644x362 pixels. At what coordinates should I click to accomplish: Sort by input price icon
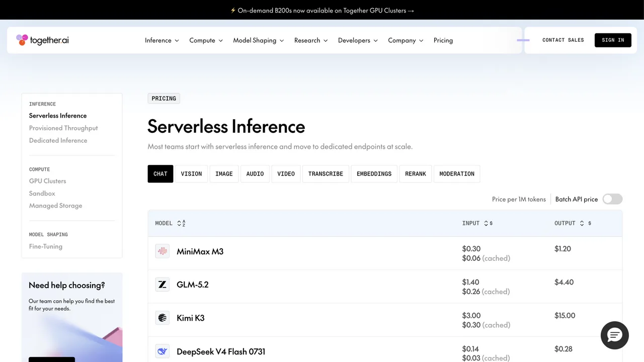(x=488, y=223)
